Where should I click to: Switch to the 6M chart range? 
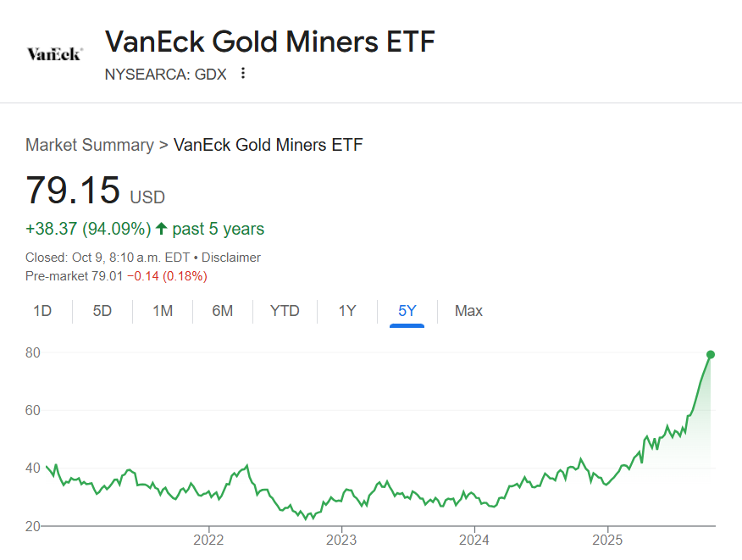(223, 311)
